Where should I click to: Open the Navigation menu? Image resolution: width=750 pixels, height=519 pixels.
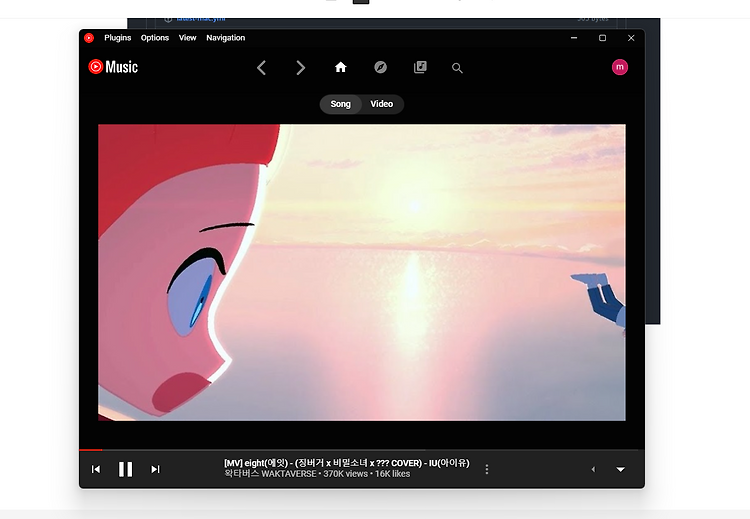(225, 38)
